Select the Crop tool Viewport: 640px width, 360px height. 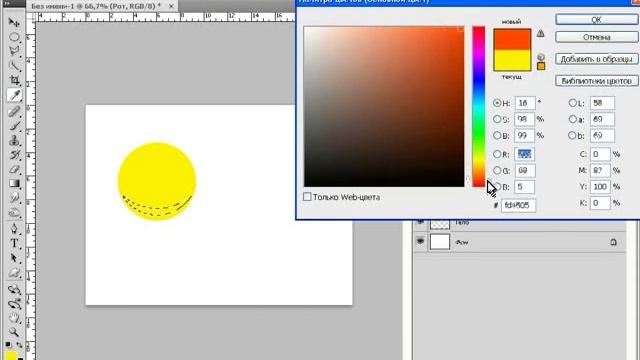point(14,80)
